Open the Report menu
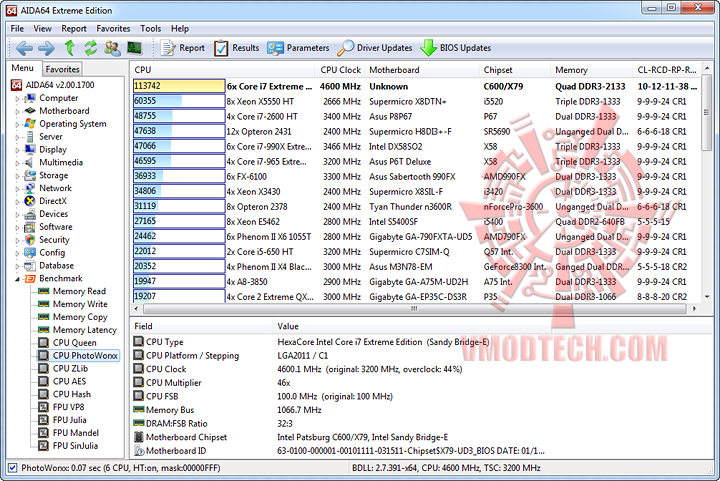 [x=74, y=28]
